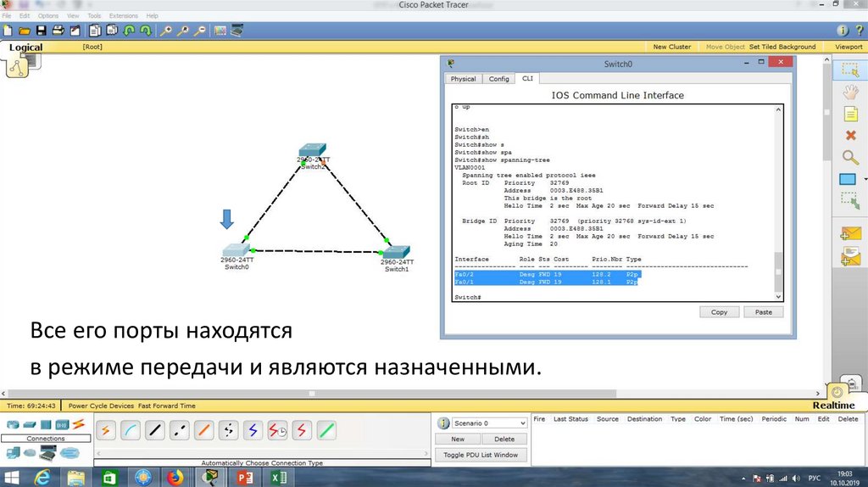Viewport: 868px width, 487px height.
Task: Open the File menu
Action: [7, 15]
